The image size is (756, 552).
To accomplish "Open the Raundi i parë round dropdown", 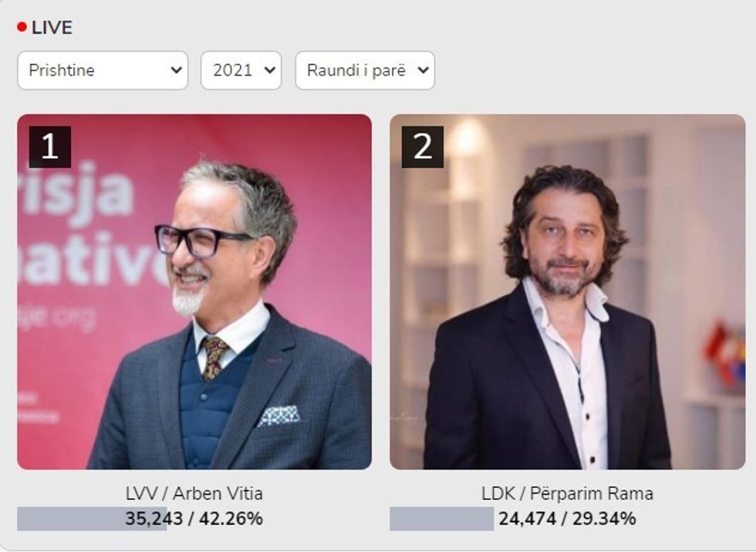I will point(365,70).
